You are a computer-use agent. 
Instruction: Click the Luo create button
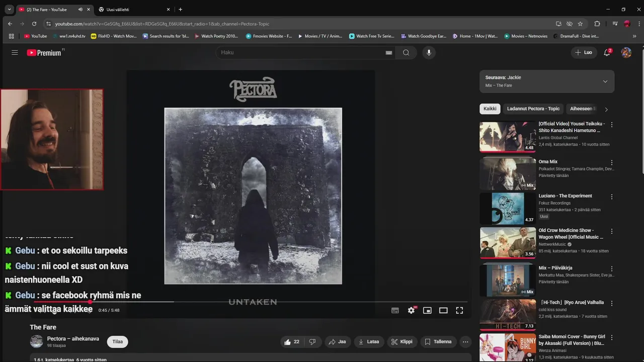point(584,52)
